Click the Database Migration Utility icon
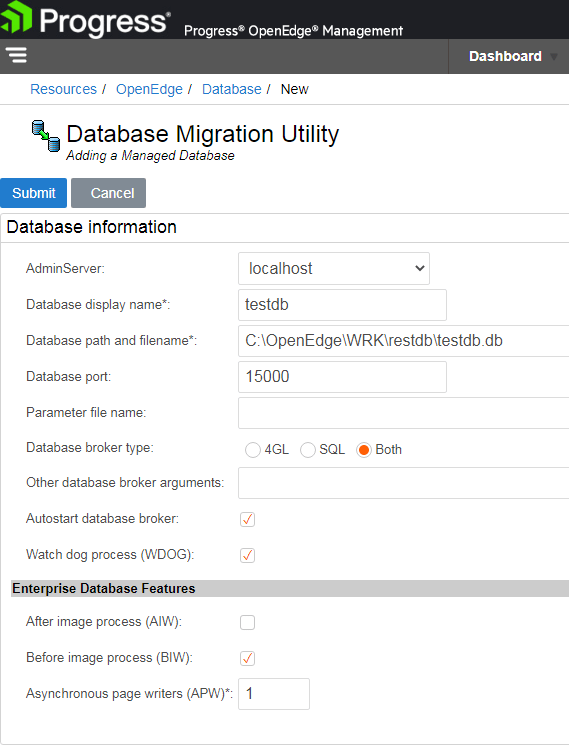The width and height of the screenshot is (569, 756). click(x=46, y=136)
